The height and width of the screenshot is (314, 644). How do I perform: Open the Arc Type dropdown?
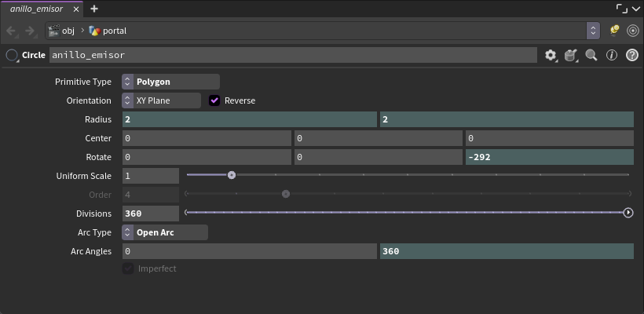165,232
